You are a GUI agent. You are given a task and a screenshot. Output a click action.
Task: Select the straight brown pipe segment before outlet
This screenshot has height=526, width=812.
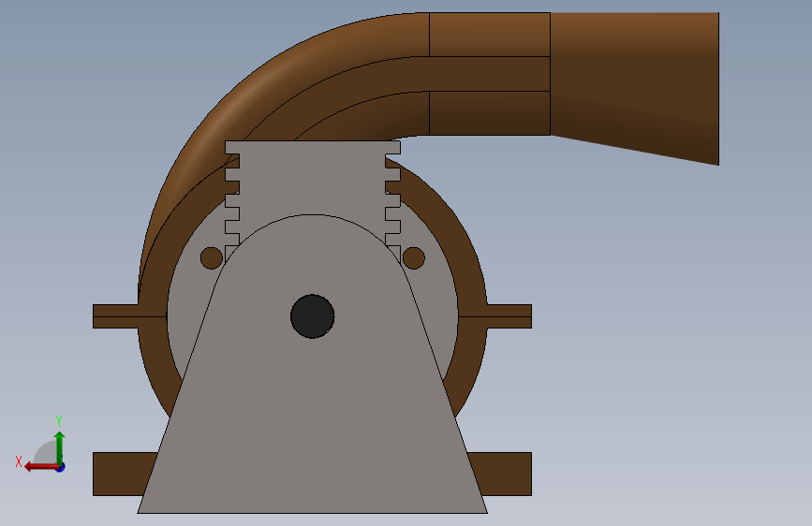pyautogui.click(x=490, y=74)
